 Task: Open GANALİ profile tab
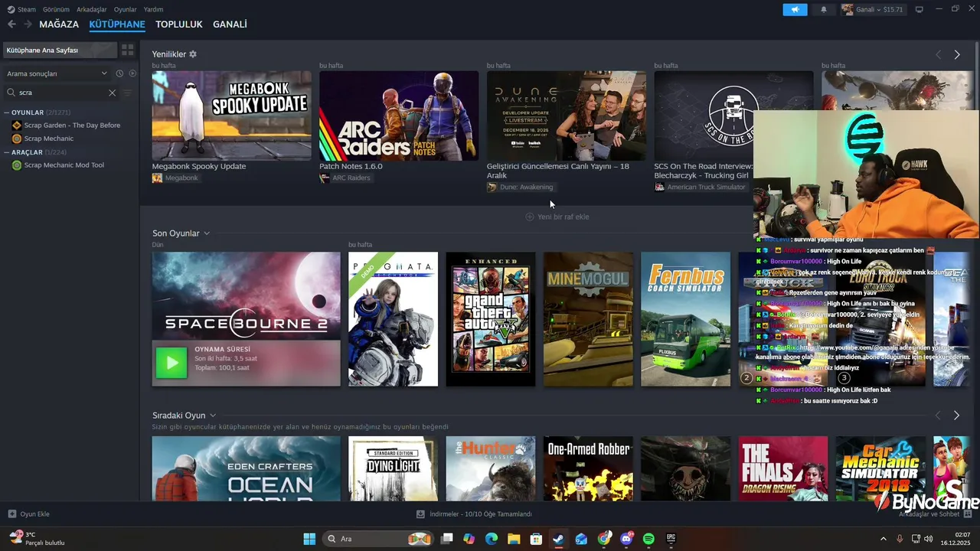[x=230, y=24]
